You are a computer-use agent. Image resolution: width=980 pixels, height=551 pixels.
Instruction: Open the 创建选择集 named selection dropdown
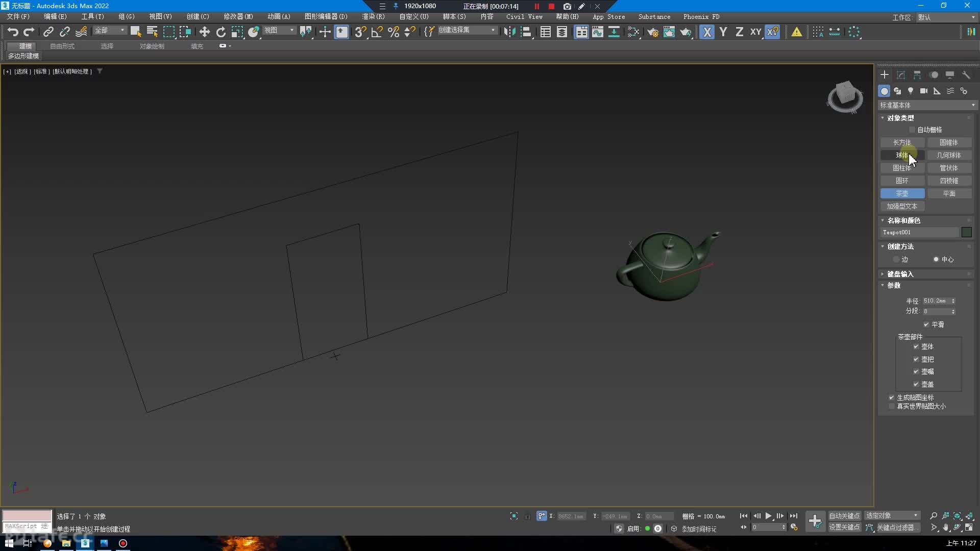pyautogui.click(x=467, y=30)
